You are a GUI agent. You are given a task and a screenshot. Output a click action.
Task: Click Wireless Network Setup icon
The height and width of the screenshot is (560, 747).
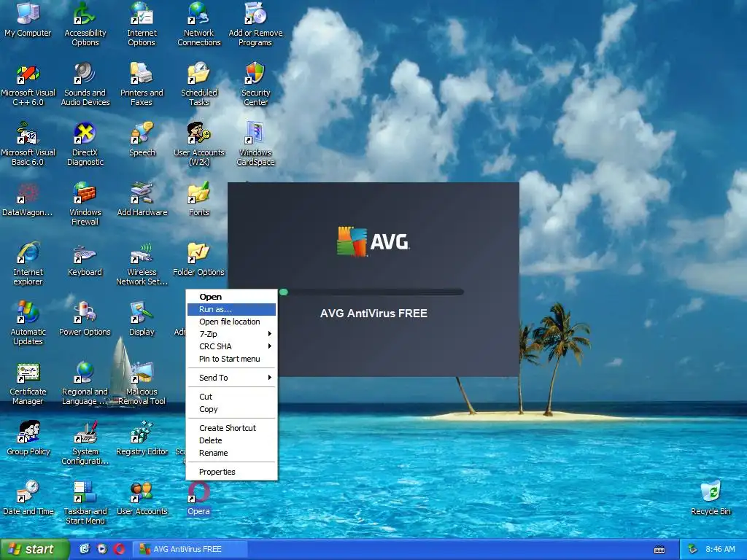142,263
